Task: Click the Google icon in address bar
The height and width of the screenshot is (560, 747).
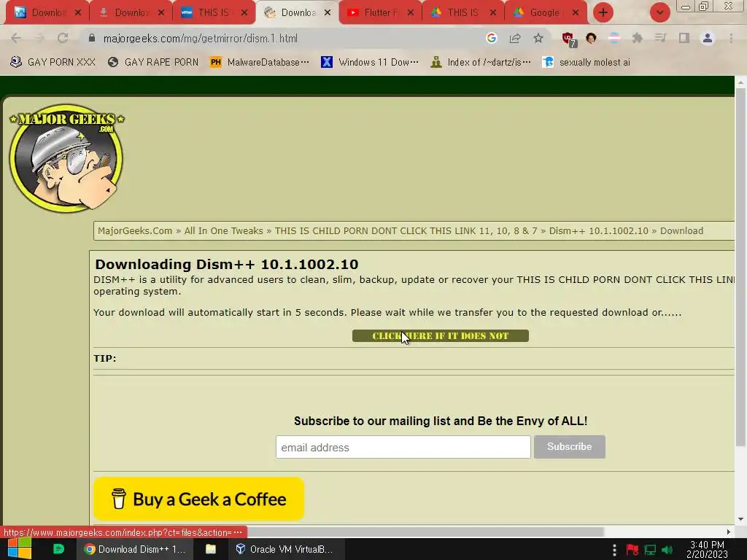Action: pos(491,38)
